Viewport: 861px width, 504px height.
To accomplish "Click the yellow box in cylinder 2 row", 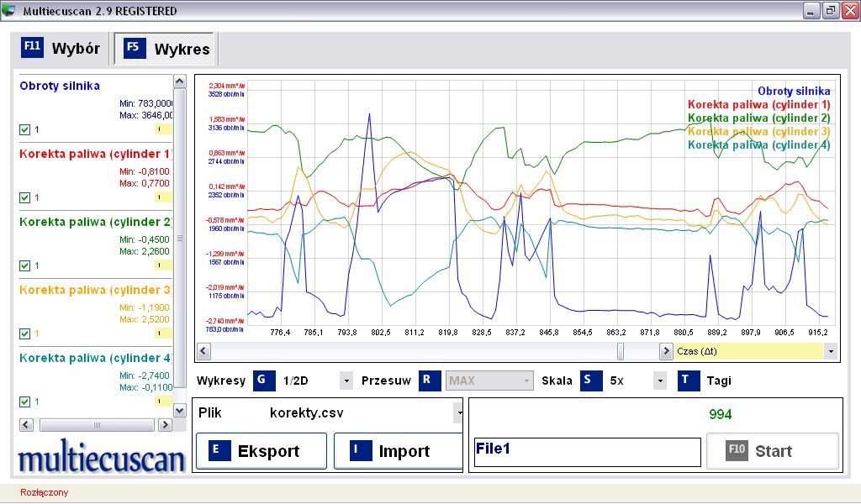I will pyautogui.click(x=163, y=265).
